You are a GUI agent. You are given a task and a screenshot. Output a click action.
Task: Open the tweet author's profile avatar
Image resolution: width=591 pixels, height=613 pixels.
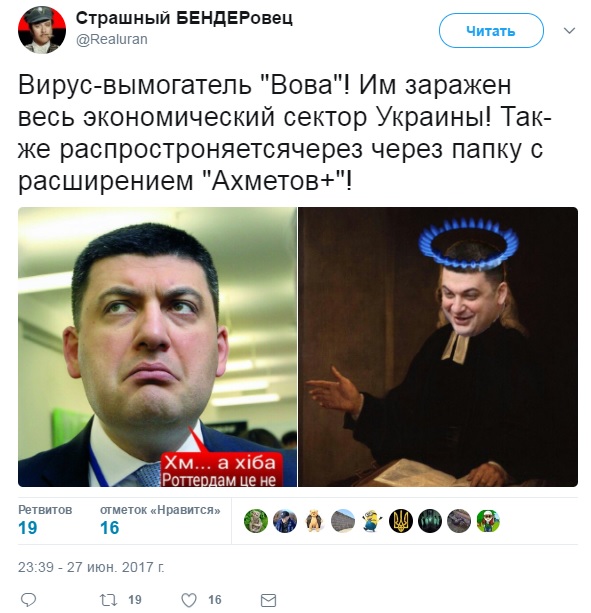pos(42,30)
